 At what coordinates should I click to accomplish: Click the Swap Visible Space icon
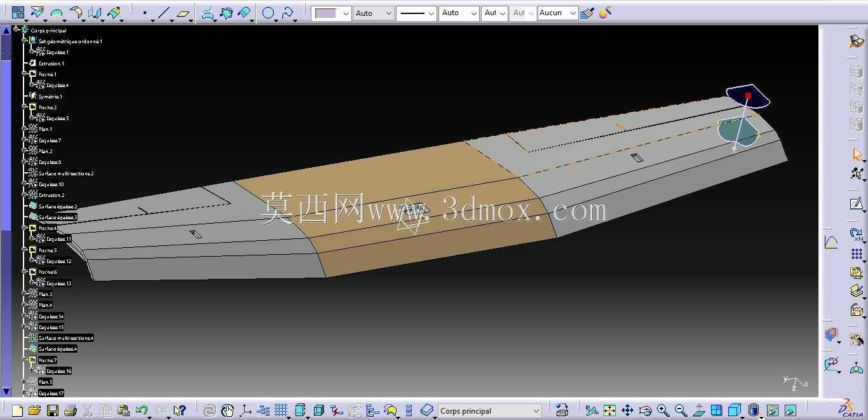790,410
